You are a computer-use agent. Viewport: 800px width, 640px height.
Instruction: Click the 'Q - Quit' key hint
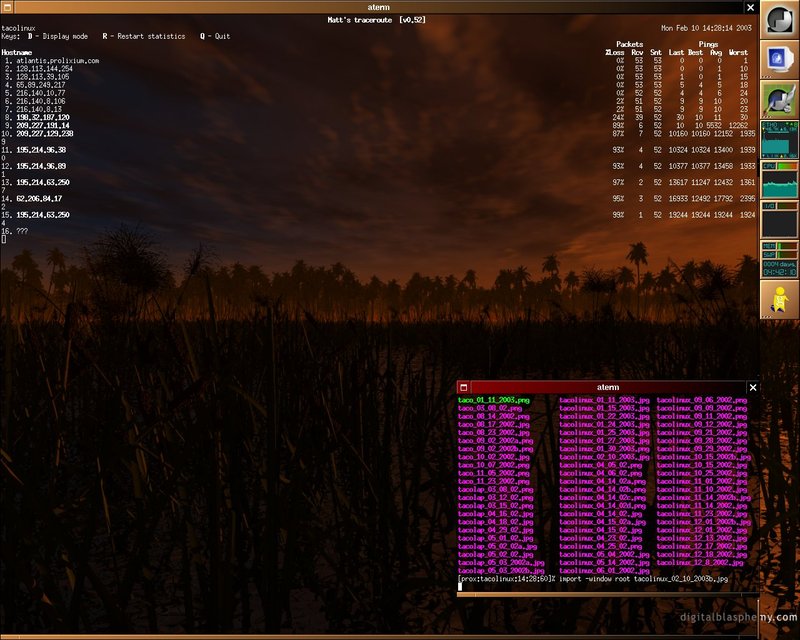[x=215, y=36]
